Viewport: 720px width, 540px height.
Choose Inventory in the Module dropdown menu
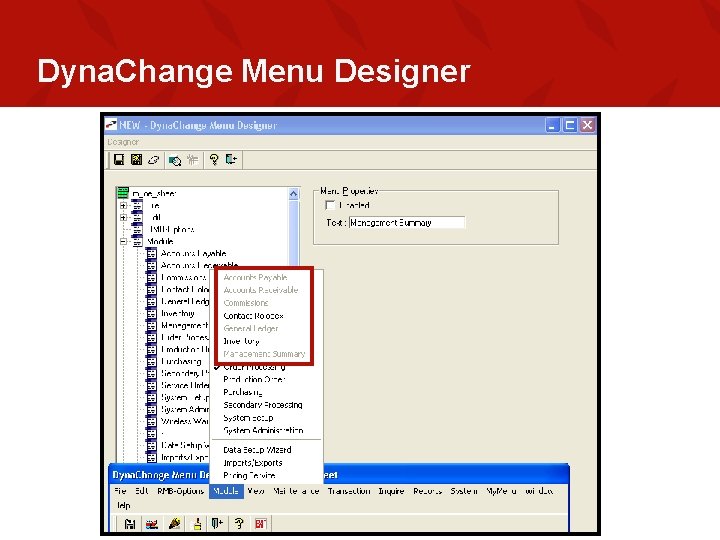click(x=242, y=341)
